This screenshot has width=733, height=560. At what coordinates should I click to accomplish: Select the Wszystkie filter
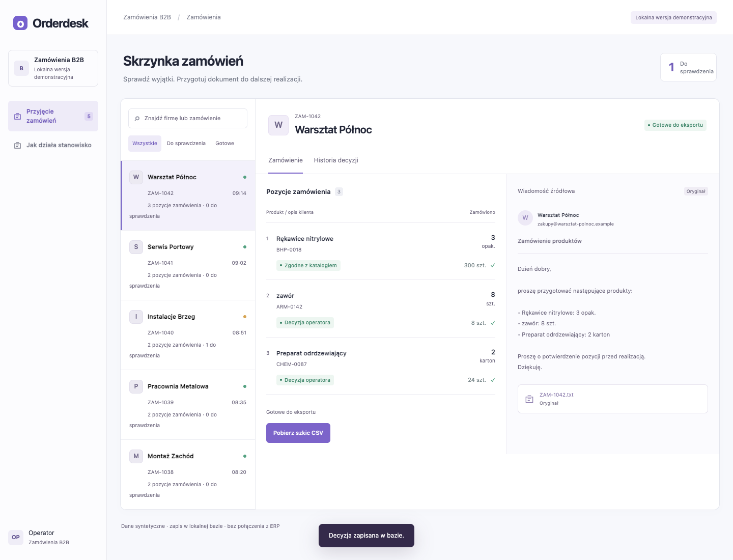(x=145, y=144)
